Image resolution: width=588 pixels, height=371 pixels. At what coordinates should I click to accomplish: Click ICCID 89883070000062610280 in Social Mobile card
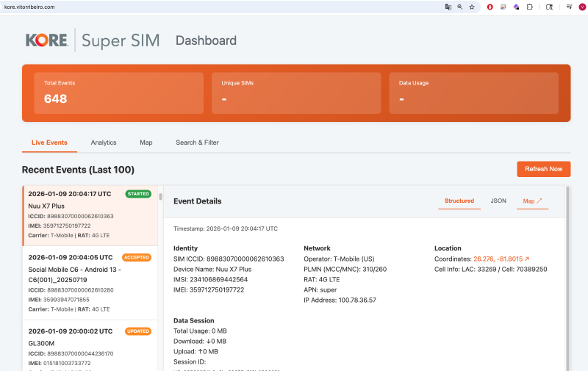pyautogui.click(x=71, y=290)
